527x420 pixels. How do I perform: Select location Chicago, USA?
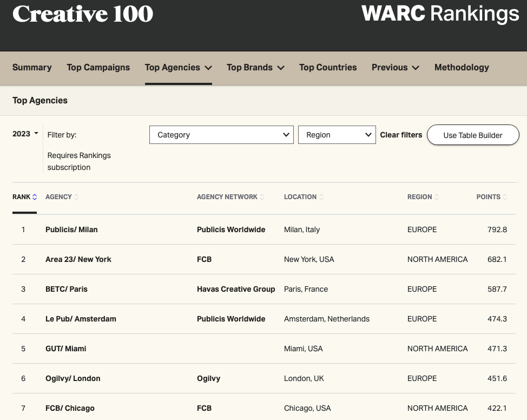[307, 408]
